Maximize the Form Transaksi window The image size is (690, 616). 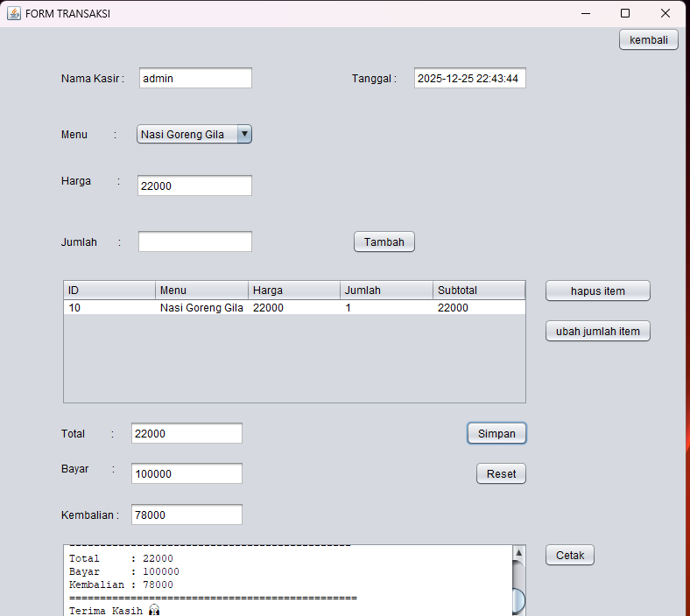pyautogui.click(x=625, y=13)
